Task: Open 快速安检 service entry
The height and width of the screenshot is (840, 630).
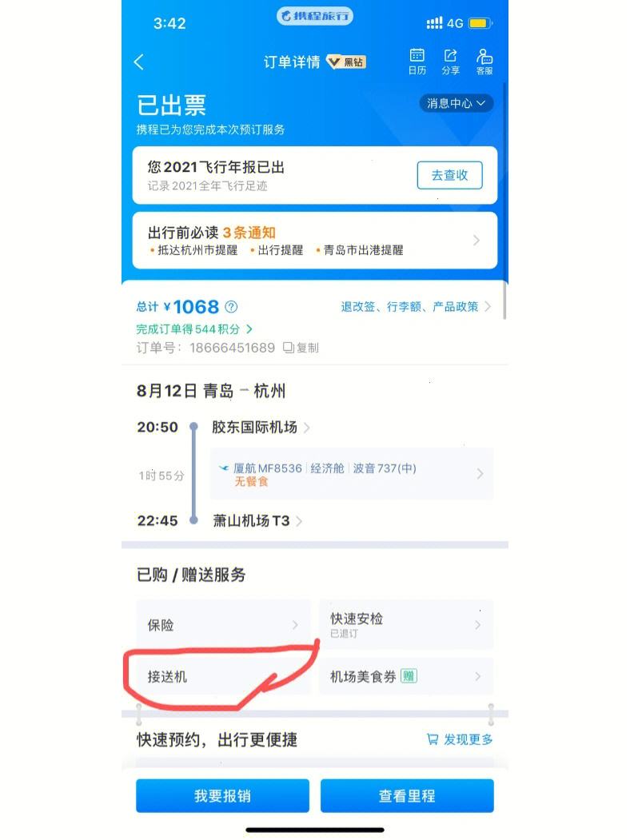Action: (x=406, y=625)
